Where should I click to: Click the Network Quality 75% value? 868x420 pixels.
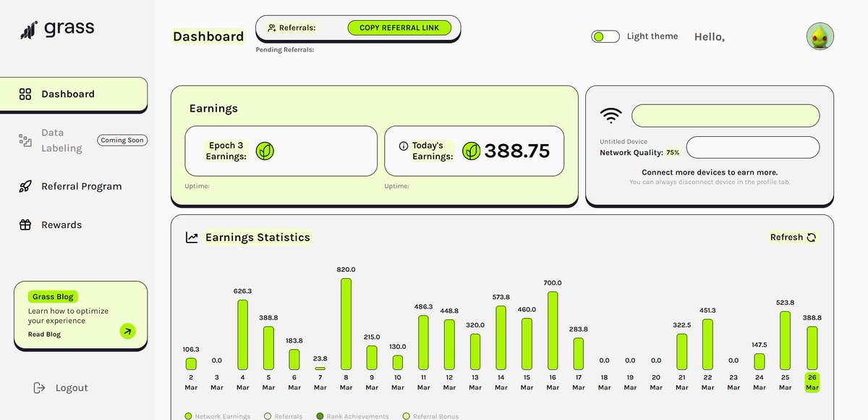coord(673,153)
